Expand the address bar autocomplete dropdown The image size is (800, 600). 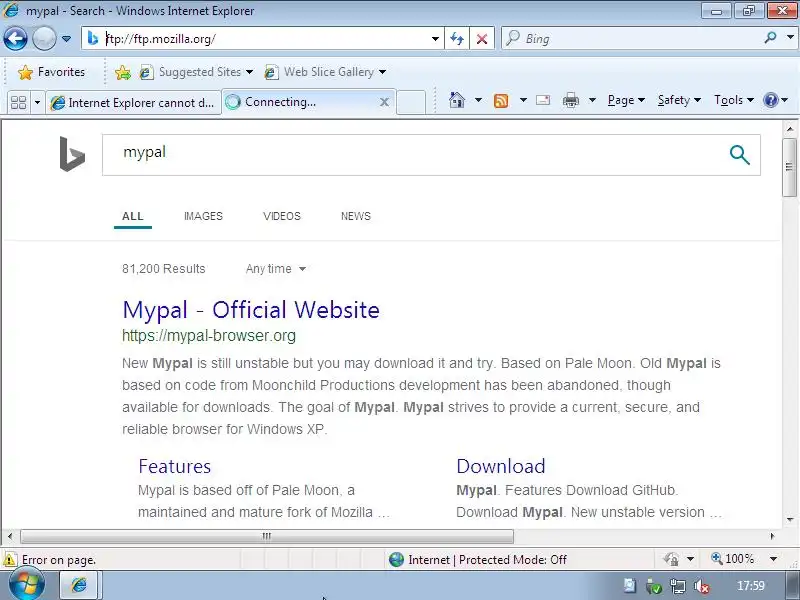(x=435, y=39)
